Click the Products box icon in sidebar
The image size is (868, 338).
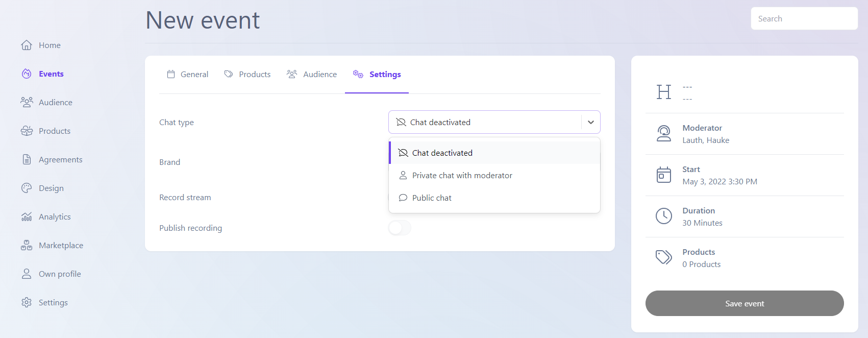coord(27,131)
